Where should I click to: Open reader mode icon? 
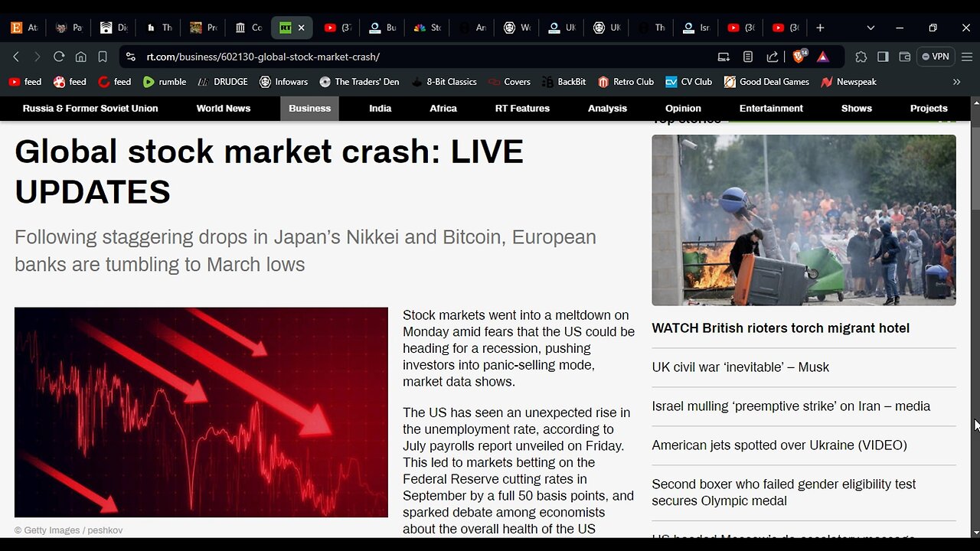click(x=748, y=57)
